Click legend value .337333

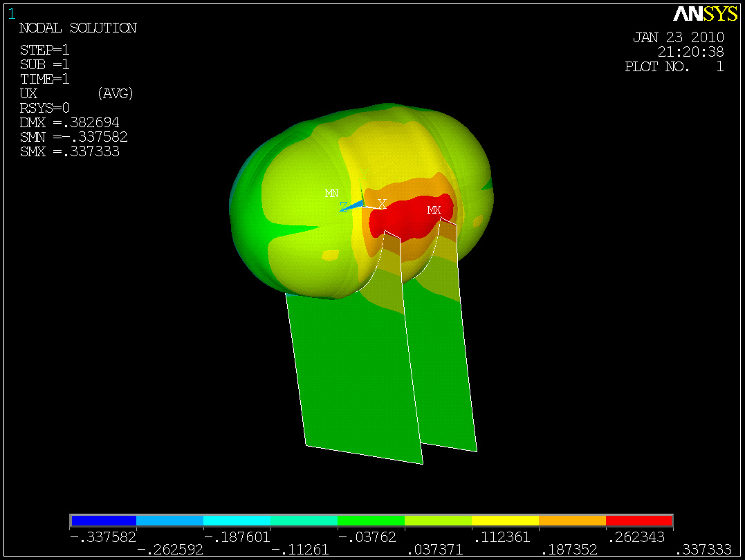pyautogui.click(x=703, y=550)
